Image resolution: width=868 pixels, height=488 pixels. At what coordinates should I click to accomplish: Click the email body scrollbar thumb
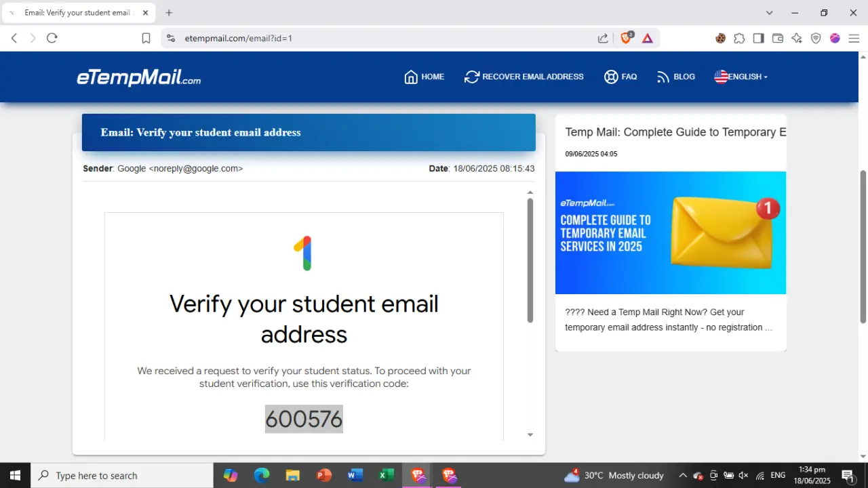click(x=530, y=260)
